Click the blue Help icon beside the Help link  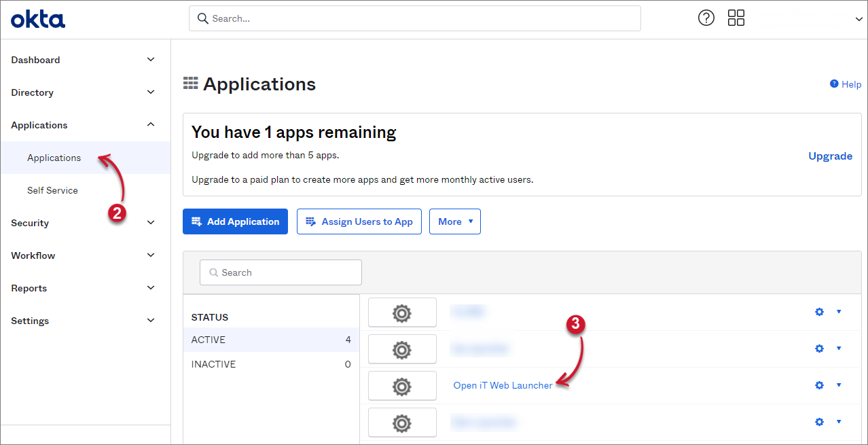click(834, 84)
